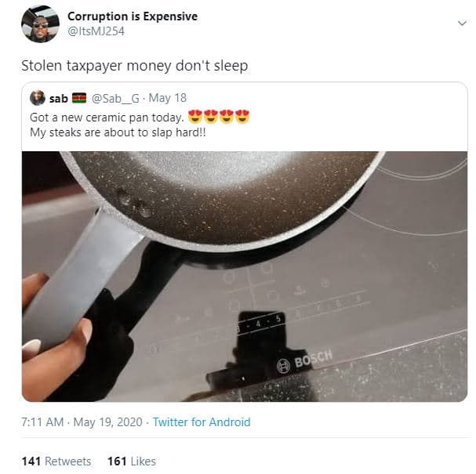
Task: Click the Kenyan flag emoji beside sab
Action: [78, 98]
